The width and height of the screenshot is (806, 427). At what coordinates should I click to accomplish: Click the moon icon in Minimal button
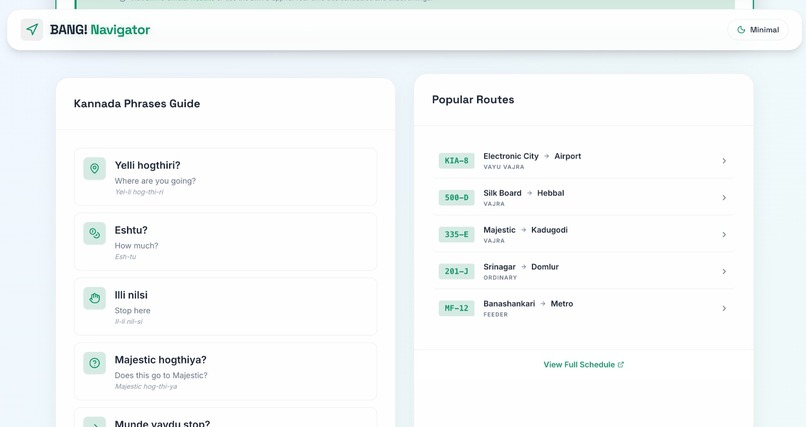coord(741,30)
